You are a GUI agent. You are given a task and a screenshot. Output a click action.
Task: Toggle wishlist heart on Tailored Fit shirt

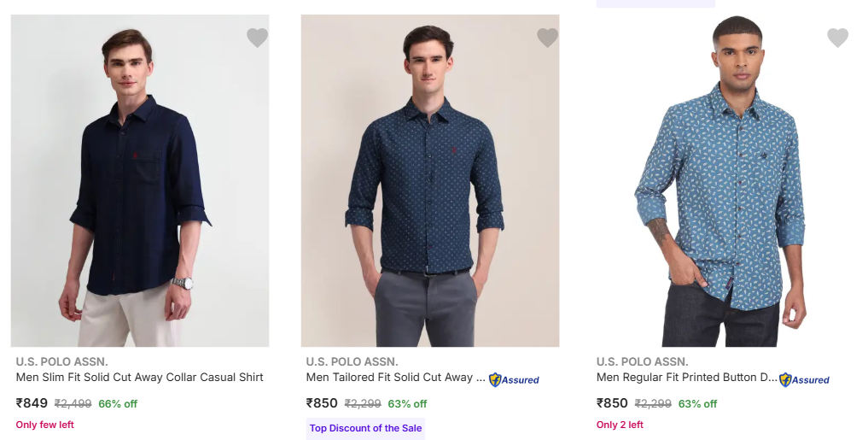pyautogui.click(x=547, y=38)
